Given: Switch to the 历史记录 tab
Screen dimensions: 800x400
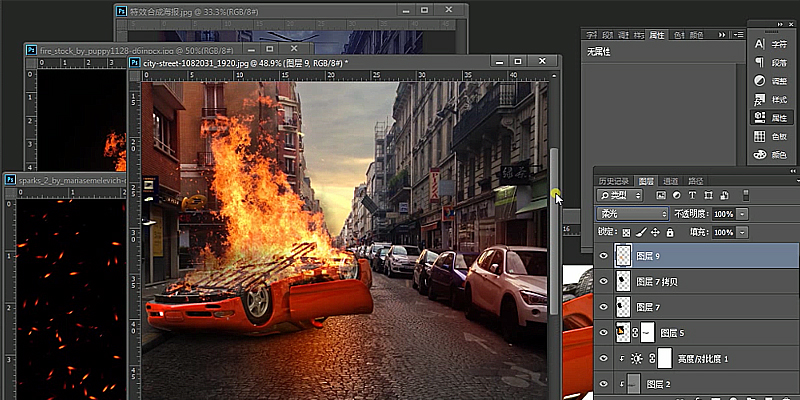Looking at the screenshot, I should (614, 181).
